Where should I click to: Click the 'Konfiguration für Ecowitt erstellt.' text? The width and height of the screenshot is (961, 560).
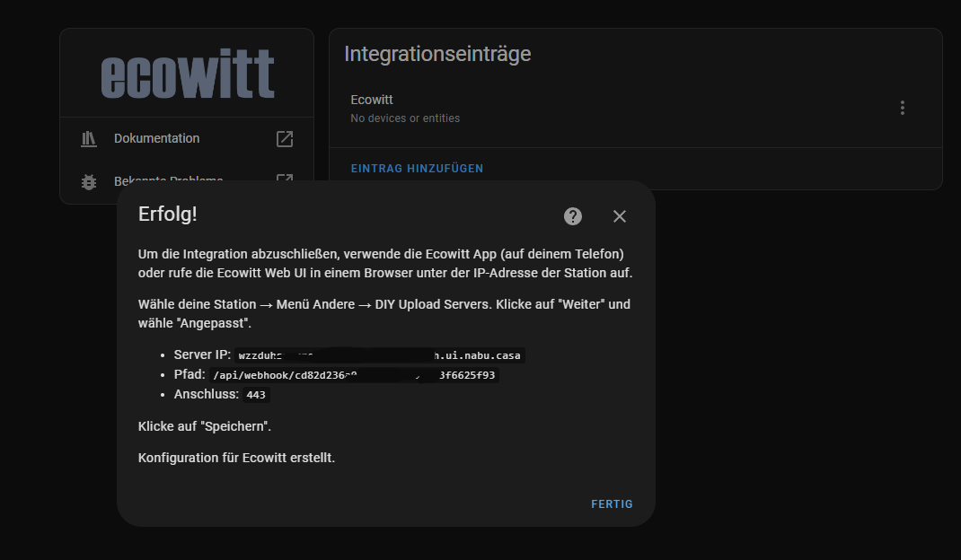click(236, 458)
